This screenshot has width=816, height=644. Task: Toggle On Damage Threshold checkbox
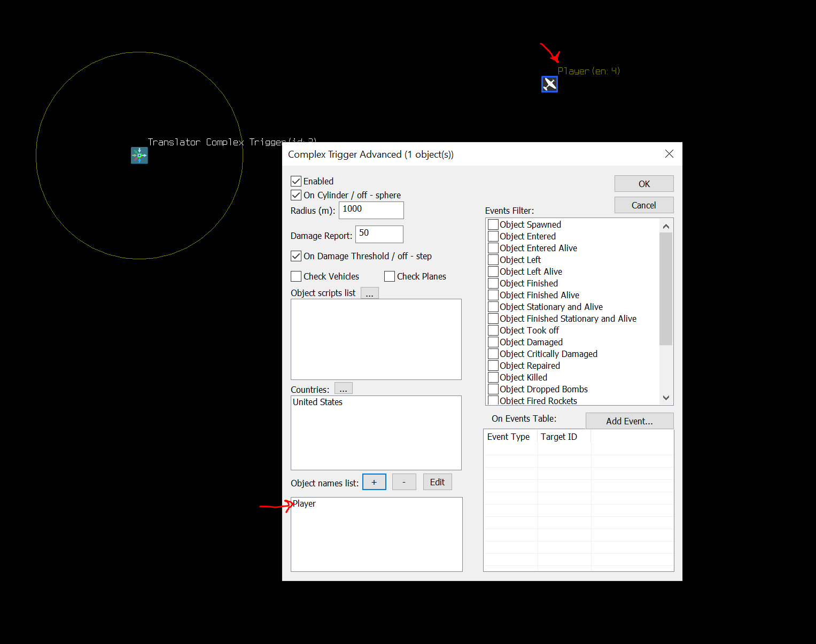click(x=296, y=256)
